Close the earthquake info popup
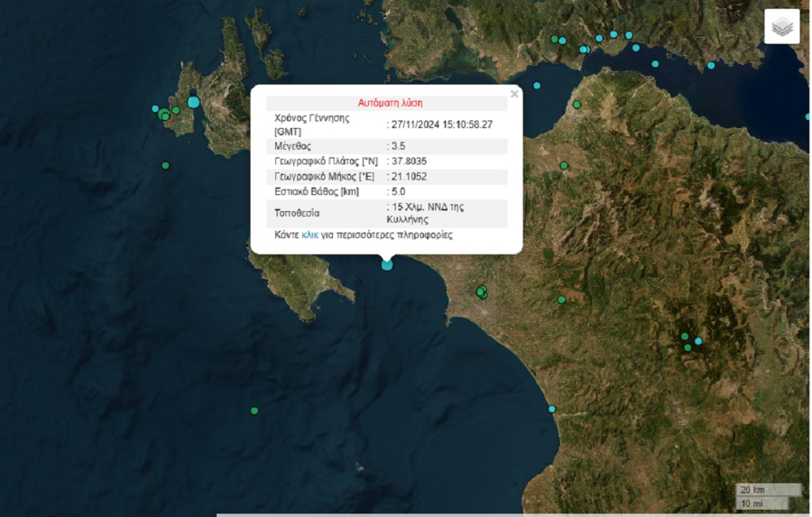The height and width of the screenshot is (517, 812). click(x=514, y=94)
